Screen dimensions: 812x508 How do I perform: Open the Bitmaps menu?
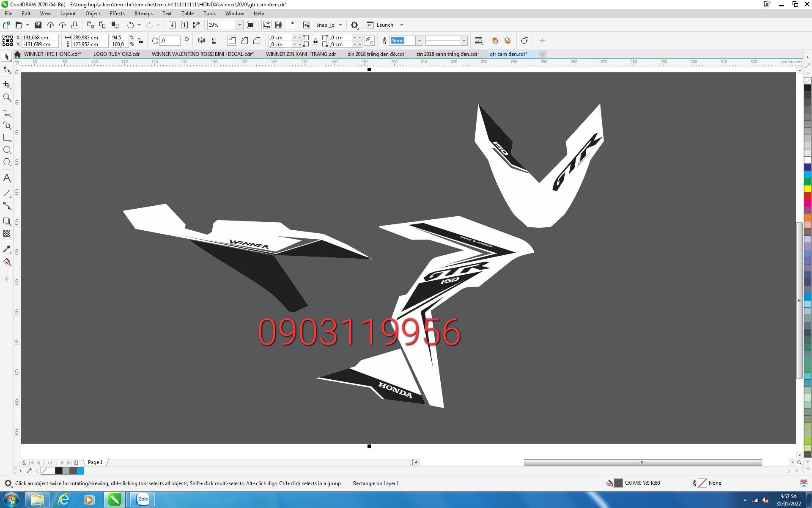143,14
